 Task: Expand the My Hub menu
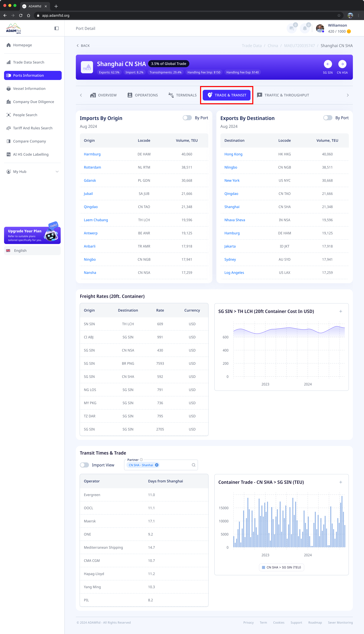[x=32, y=172]
